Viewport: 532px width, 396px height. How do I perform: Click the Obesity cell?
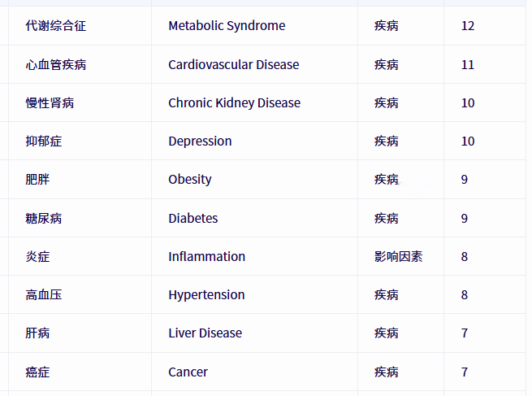click(x=190, y=180)
